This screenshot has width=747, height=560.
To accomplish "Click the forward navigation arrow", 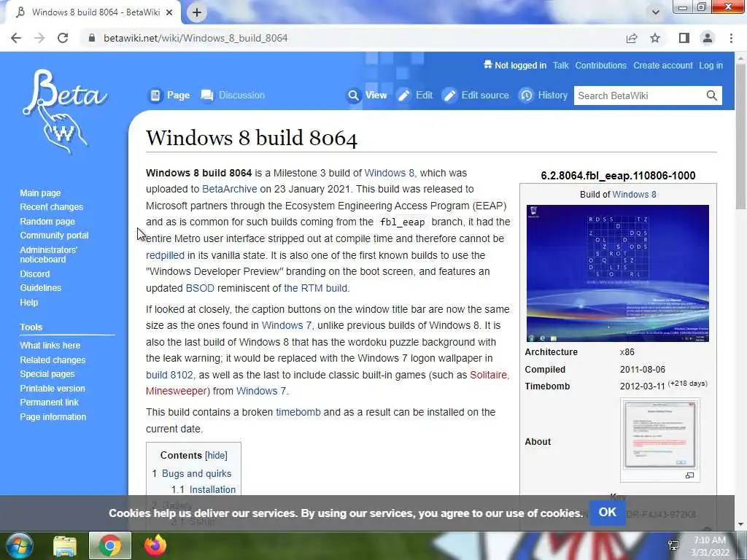I will click(x=39, y=38).
